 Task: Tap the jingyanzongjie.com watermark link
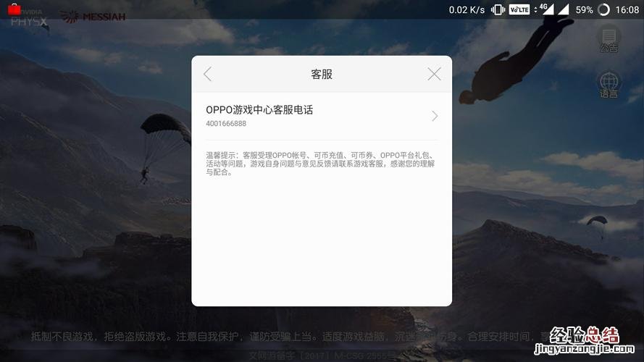click(585, 349)
